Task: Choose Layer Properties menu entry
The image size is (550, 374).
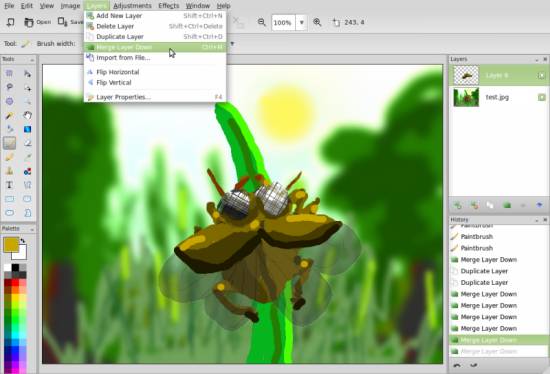Action: pos(155,97)
